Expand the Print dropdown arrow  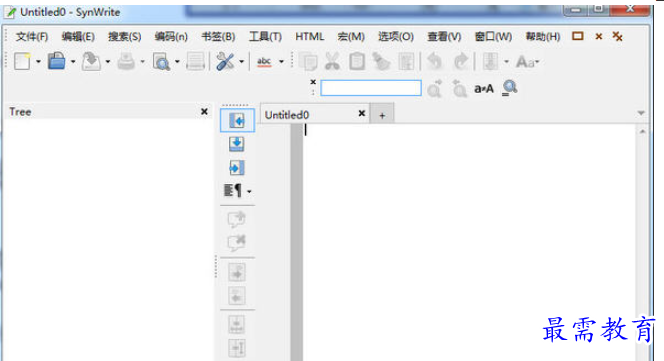pos(142,62)
